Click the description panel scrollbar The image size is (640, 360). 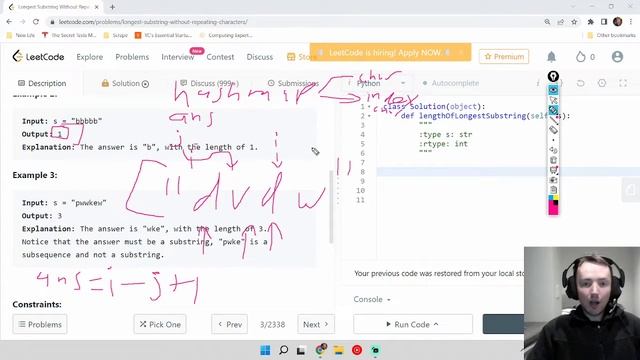(331, 206)
